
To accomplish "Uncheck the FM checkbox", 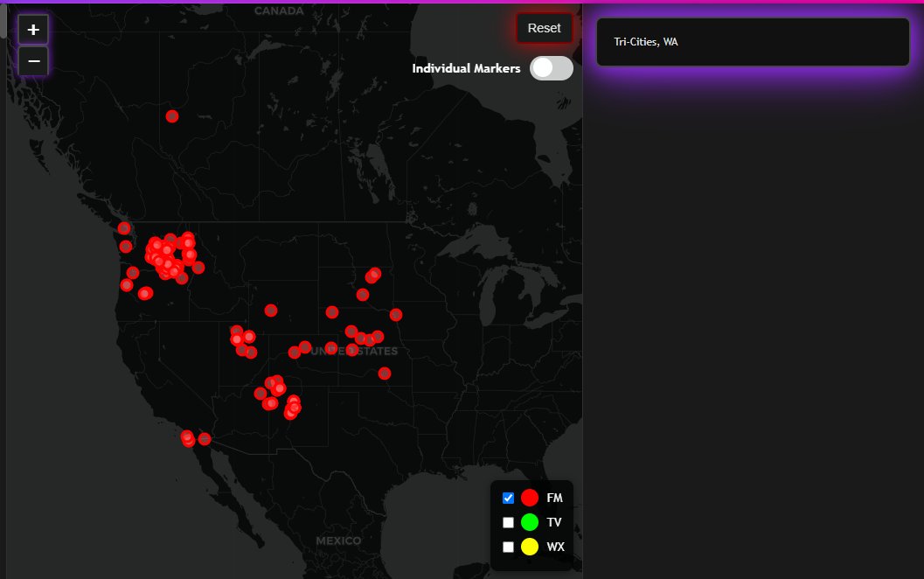I will (x=508, y=499).
